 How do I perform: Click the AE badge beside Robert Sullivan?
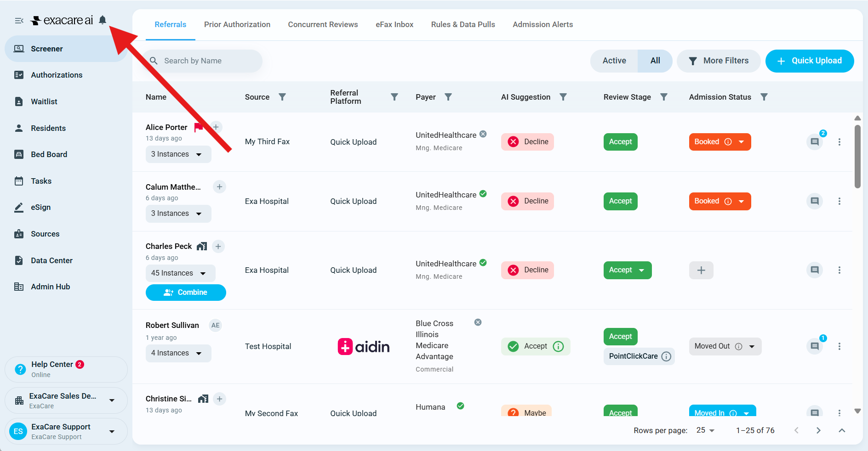click(216, 325)
